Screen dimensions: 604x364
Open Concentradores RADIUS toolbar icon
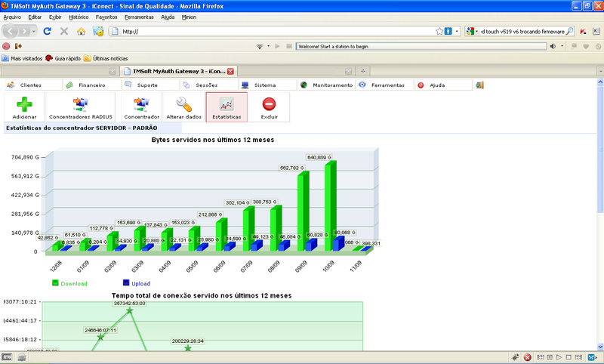click(x=81, y=104)
